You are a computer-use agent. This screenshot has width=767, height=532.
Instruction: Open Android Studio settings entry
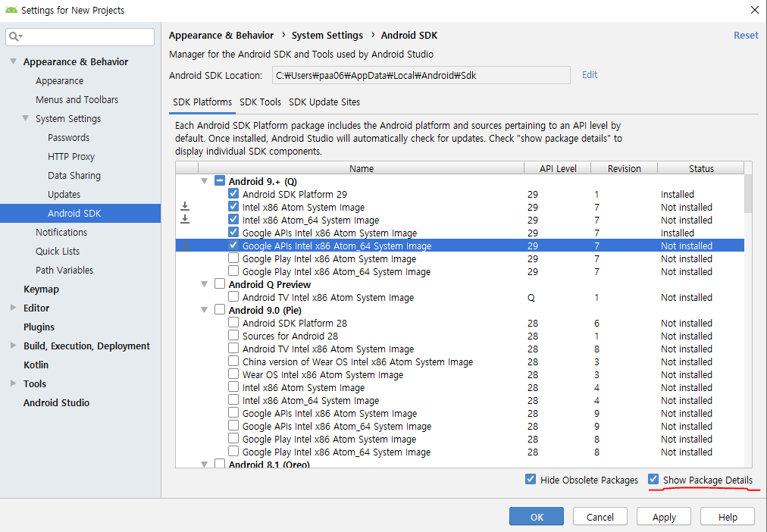coord(56,403)
